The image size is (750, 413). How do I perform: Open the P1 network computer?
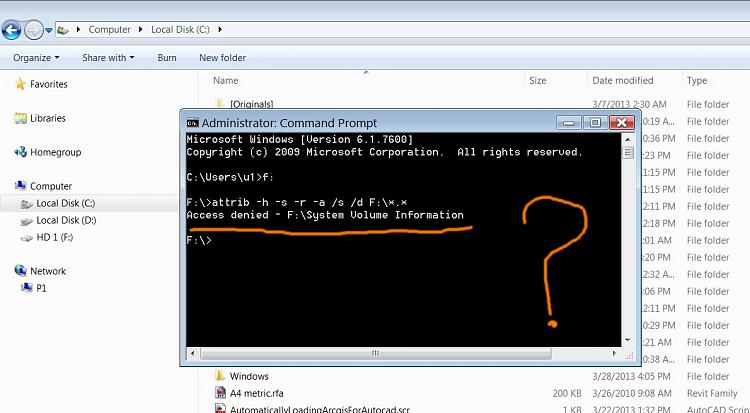click(41, 289)
